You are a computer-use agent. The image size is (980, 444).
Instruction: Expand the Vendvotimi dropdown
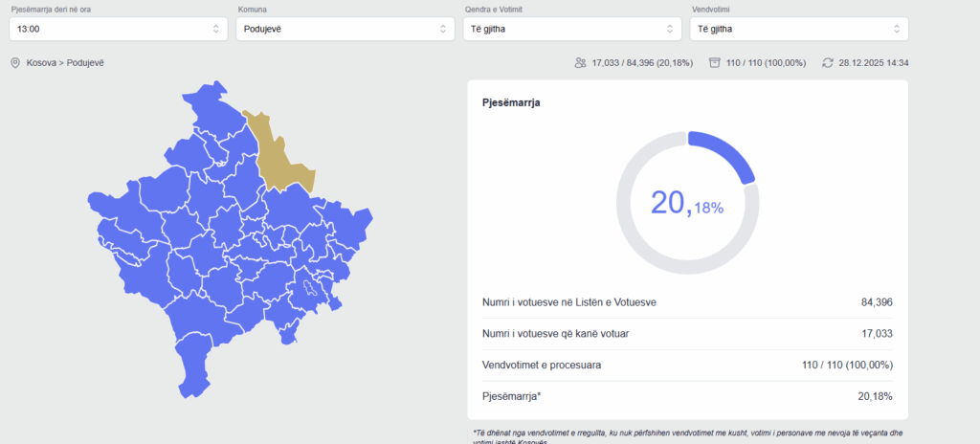tap(798, 29)
